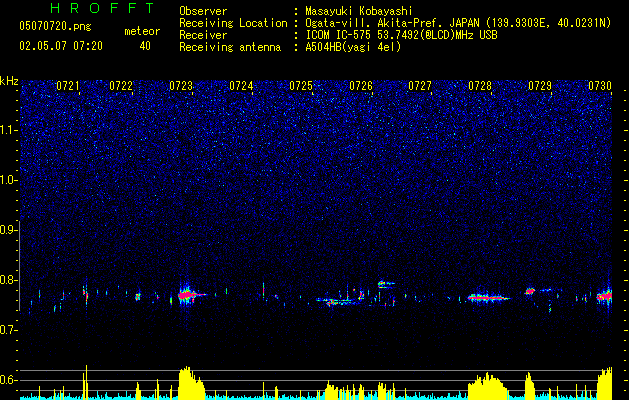The width and height of the screenshot is (629, 400).
Task: Click the A504HB(yagi 4el) antenna text
Action: click(353, 47)
